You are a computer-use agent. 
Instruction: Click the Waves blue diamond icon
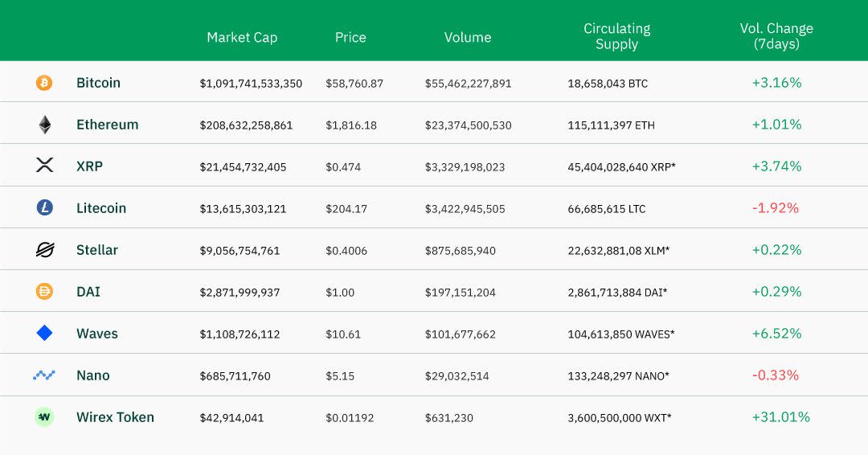(x=44, y=333)
